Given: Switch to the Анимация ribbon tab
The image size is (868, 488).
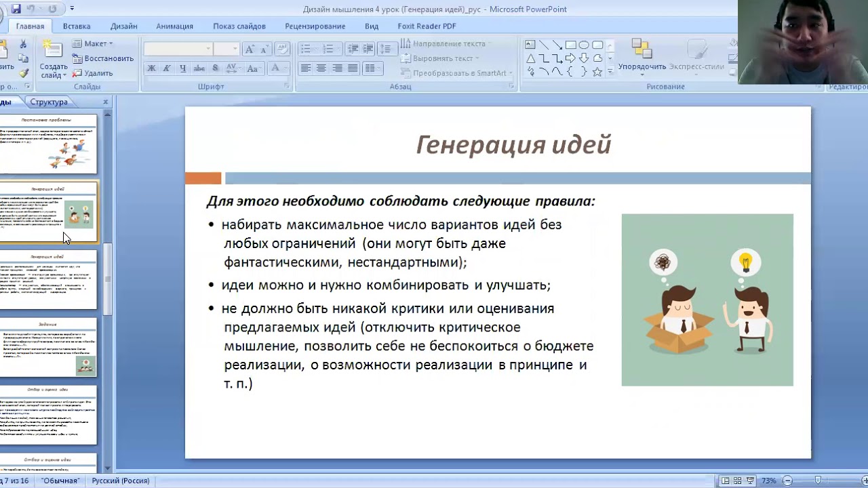Looking at the screenshot, I should pos(174,26).
